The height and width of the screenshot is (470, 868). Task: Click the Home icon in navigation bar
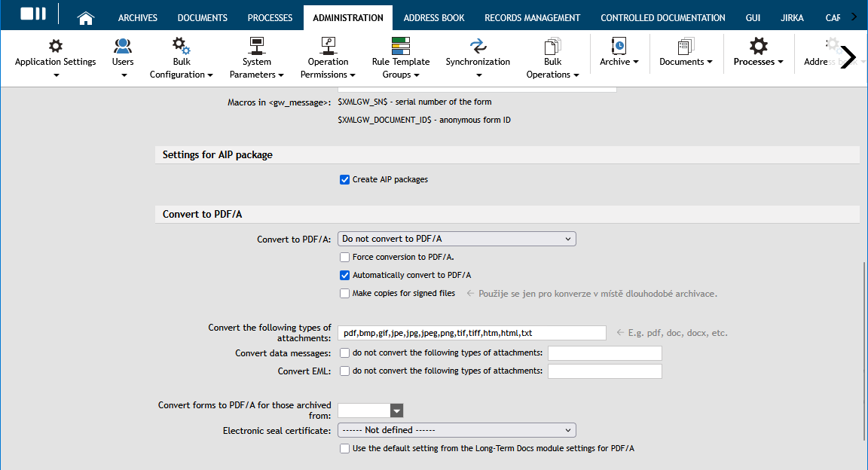tap(86, 17)
